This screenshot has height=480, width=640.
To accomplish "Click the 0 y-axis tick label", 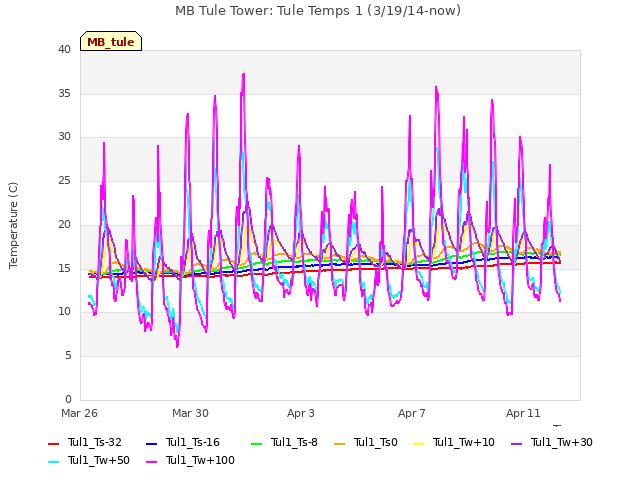I will pos(68,399).
